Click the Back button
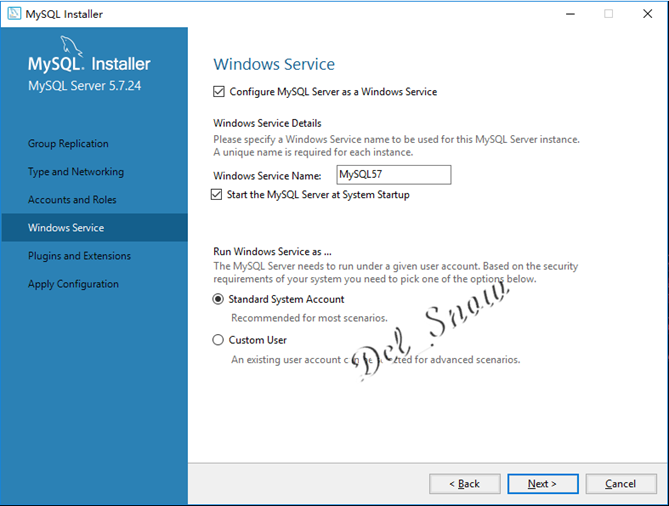The image size is (669, 506). (x=465, y=483)
